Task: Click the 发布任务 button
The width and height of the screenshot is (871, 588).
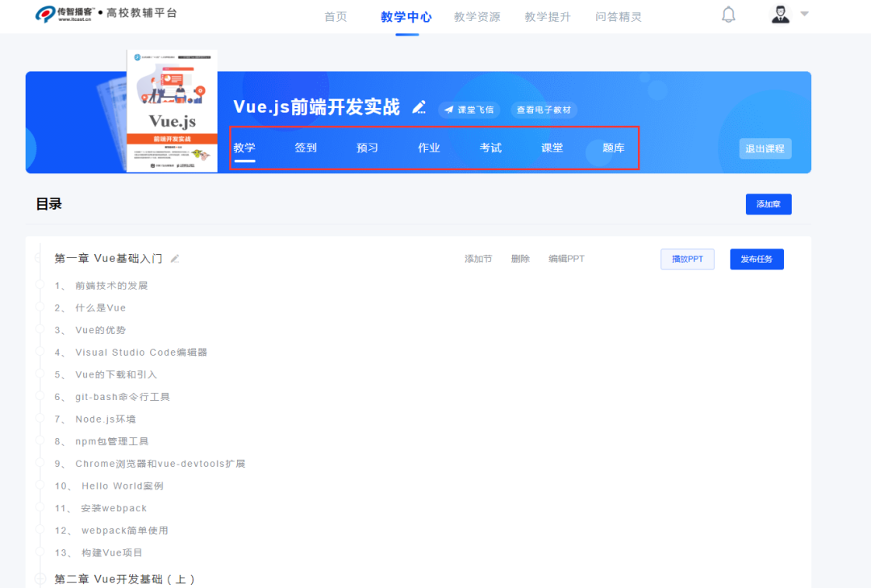Action: 756,259
